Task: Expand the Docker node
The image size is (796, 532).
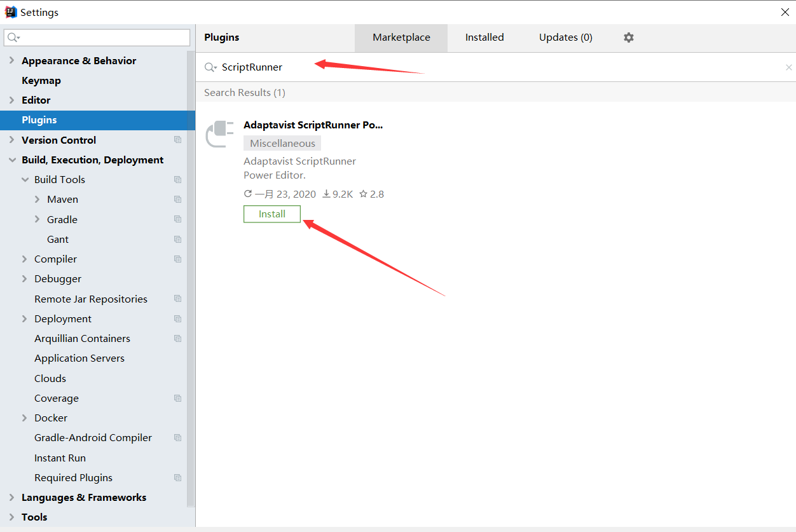Action: coord(25,418)
